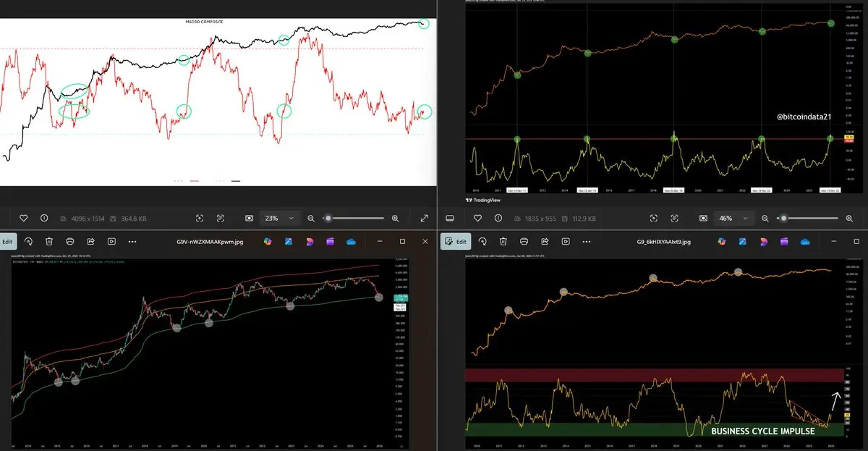The image size is (868, 451).
Task: Share the G9V-nWZXMAAKpwm.jpg image
Action: (x=91, y=242)
